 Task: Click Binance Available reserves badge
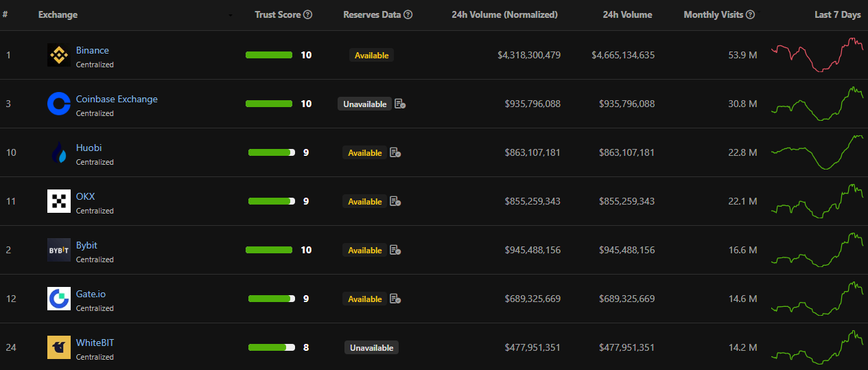[x=371, y=55]
